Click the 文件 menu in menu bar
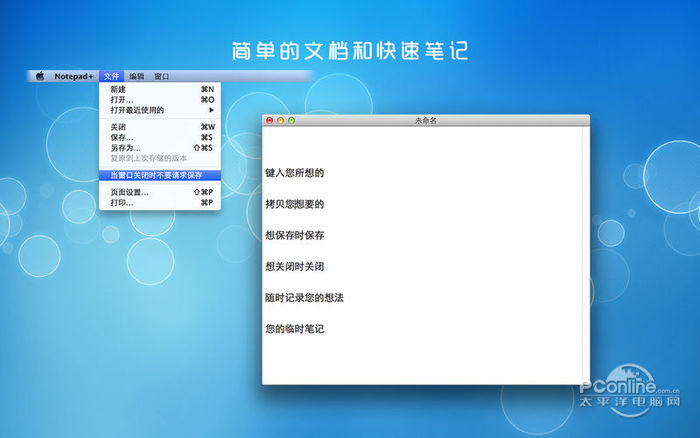700x438 pixels. [112, 76]
